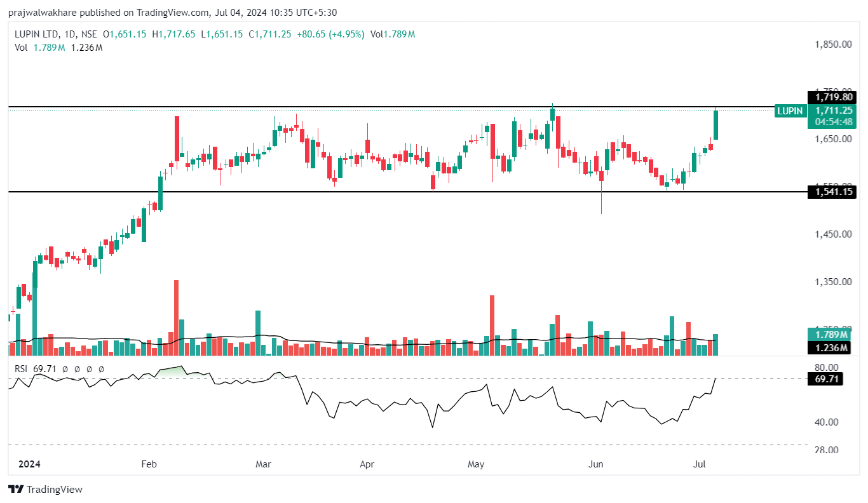Select the upper horizontal resistance line

[381, 107]
